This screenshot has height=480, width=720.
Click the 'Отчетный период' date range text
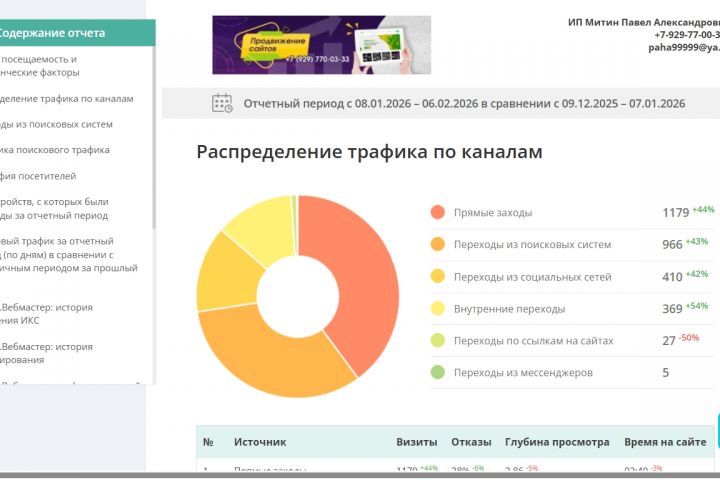pyautogui.click(x=464, y=104)
